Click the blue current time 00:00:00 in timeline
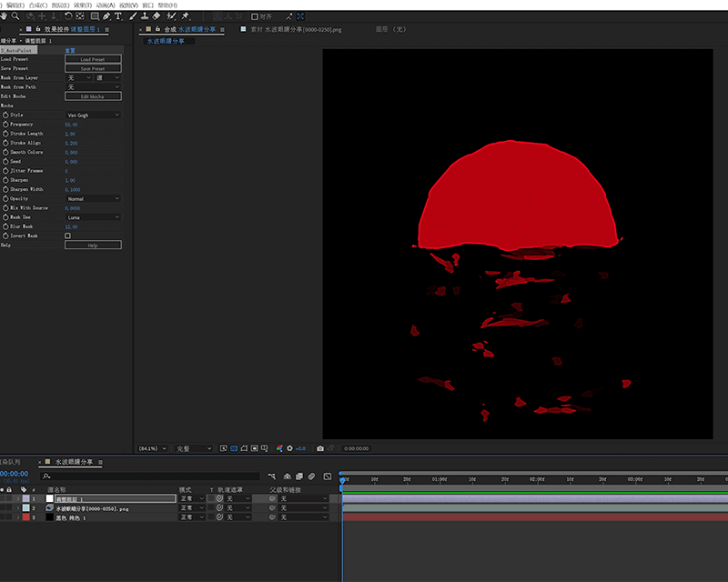 pos(14,474)
